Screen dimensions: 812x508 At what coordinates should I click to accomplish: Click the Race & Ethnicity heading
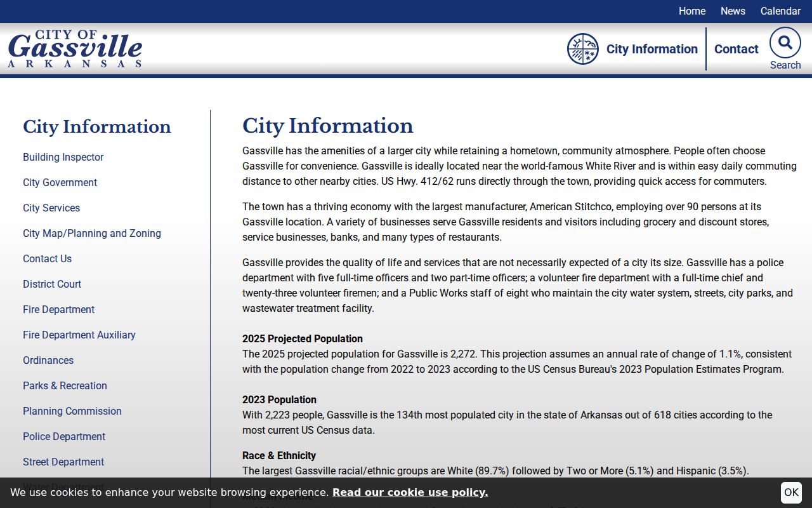pos(279,455)
